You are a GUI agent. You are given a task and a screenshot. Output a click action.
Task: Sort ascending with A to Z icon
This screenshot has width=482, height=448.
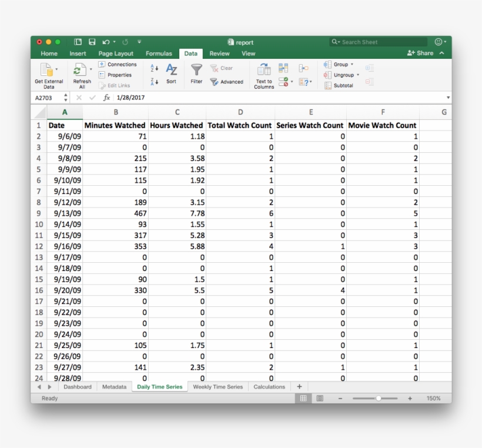(x=155, y=68)
